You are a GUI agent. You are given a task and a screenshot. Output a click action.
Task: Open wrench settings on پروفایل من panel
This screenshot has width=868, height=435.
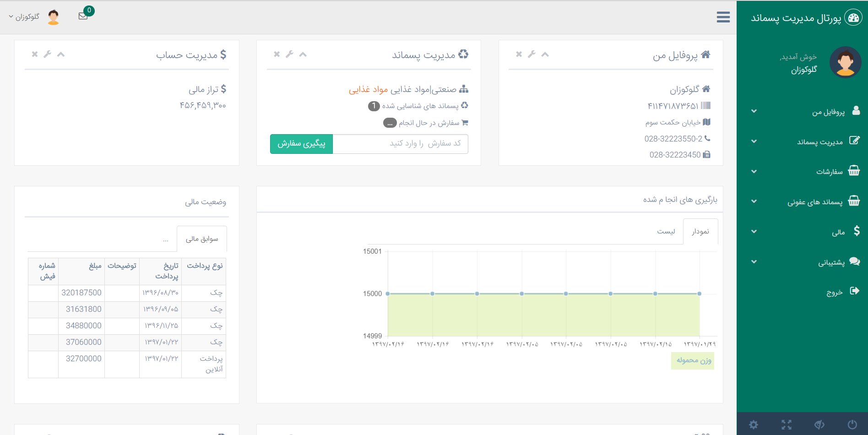(x=532, y=54)
